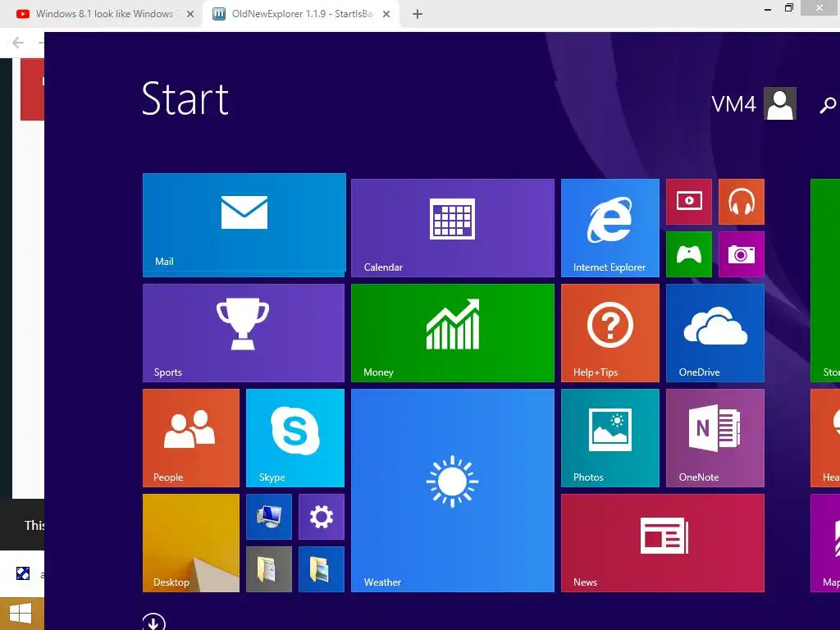Open the Camera tile
840x630 pixels.
742,254
